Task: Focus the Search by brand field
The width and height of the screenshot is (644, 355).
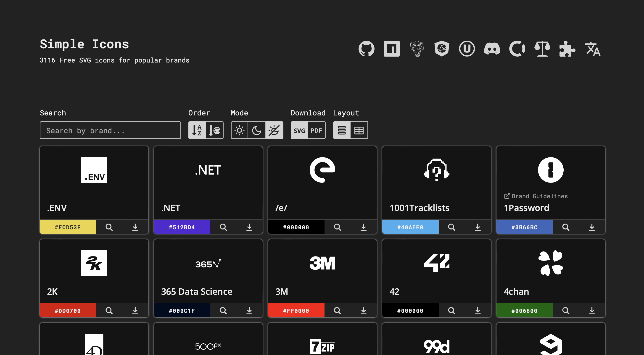Action: coord(110,130)
